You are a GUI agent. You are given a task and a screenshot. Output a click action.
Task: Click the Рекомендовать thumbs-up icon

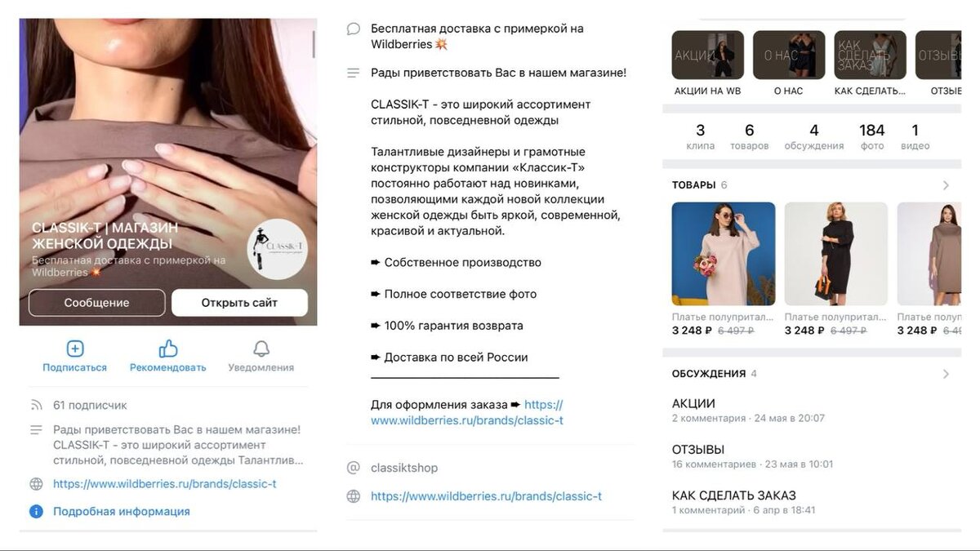tap(168, 349)
